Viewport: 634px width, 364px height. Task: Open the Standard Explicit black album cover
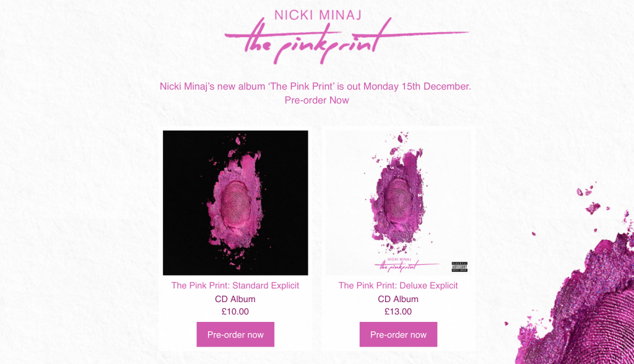(235, 202)
